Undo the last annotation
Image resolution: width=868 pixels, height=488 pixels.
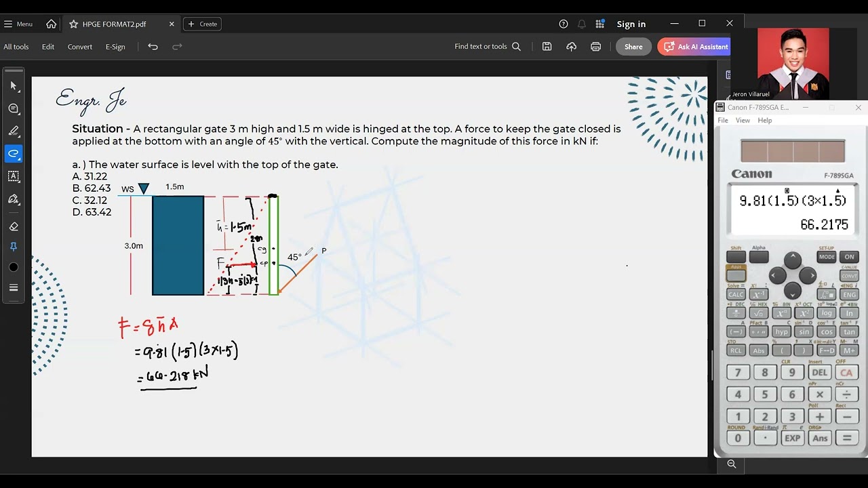click(153, 47)
